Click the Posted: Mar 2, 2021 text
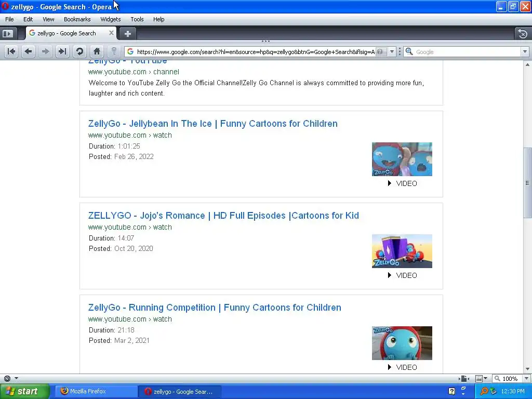This screenshot has width=532, height=399. pyautogui.click(x=119, y=341)
